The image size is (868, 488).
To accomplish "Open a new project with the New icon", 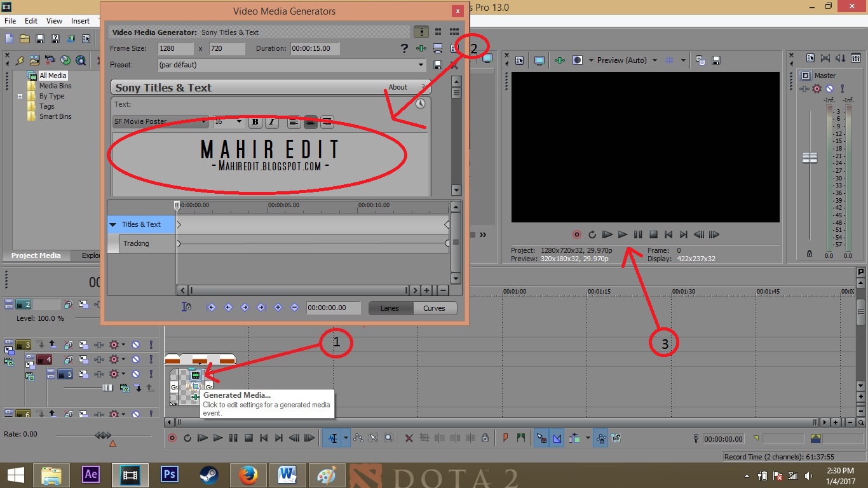I will point(10,39).
